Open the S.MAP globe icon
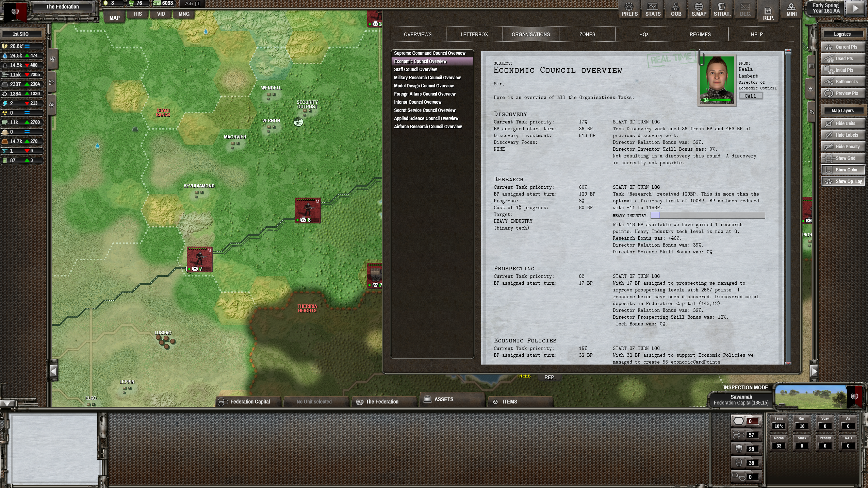Screen dimensions: 868x488 point(699,10)
